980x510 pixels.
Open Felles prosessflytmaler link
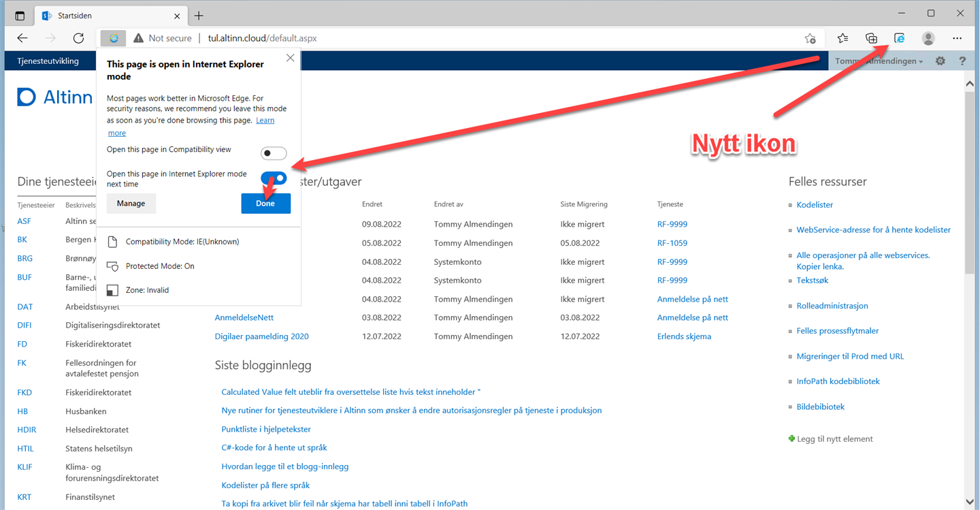838,330
